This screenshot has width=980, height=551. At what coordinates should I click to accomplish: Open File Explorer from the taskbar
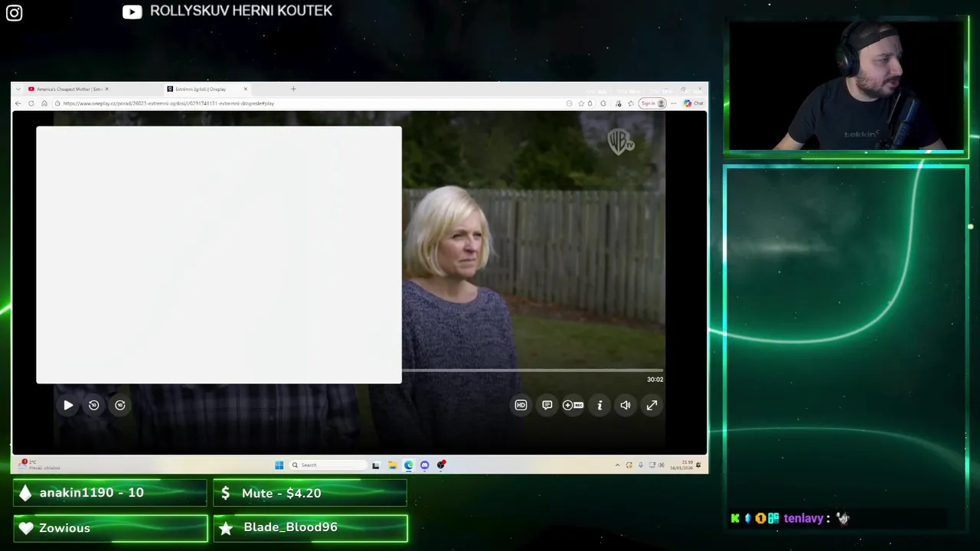click(392, 465)
